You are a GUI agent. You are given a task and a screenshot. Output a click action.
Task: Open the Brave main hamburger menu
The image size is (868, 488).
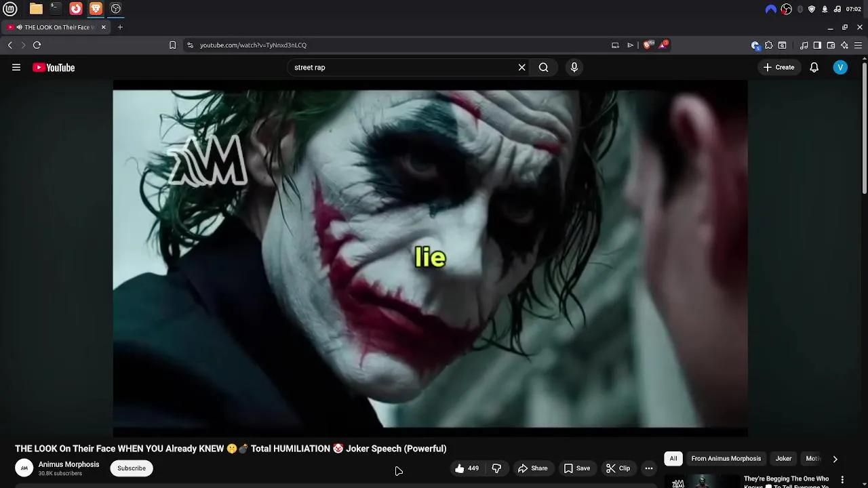858,45
